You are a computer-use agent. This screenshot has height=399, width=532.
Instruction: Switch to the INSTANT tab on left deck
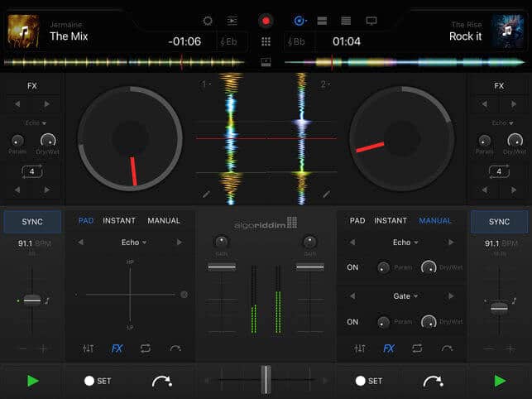[119, 221]
